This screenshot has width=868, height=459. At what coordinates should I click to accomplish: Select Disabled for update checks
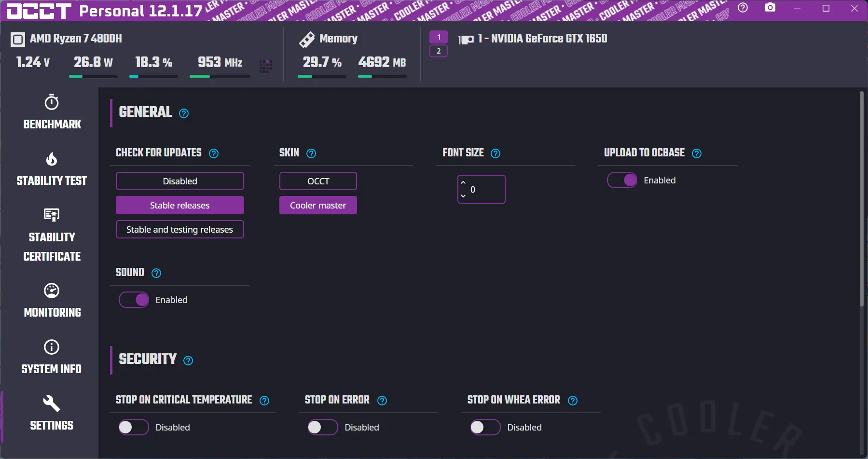(x=180, y=181)
